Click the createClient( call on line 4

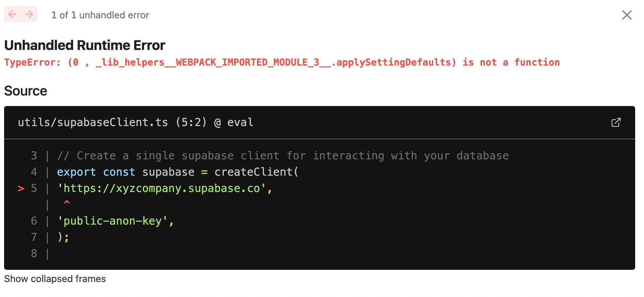pos(256,172)
